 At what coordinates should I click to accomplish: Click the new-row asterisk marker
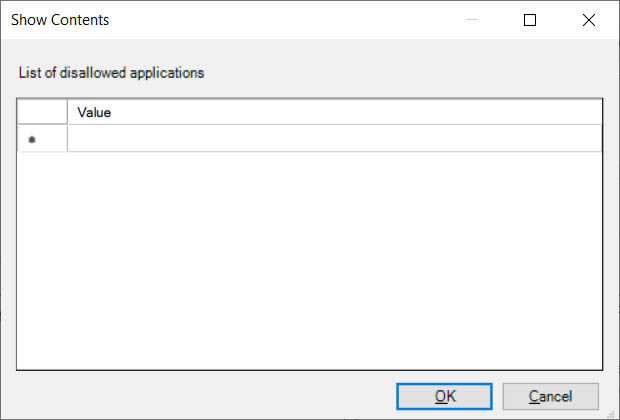point(32,139)
